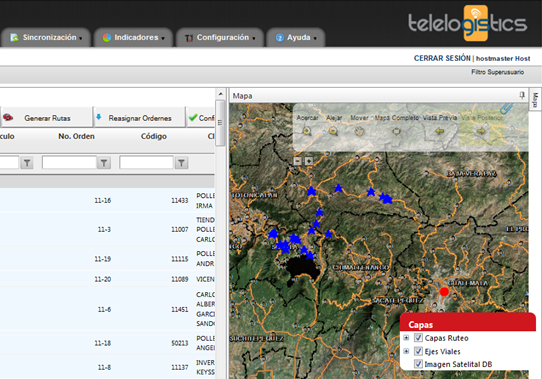Open the Sincronización menu

[46, 37]
